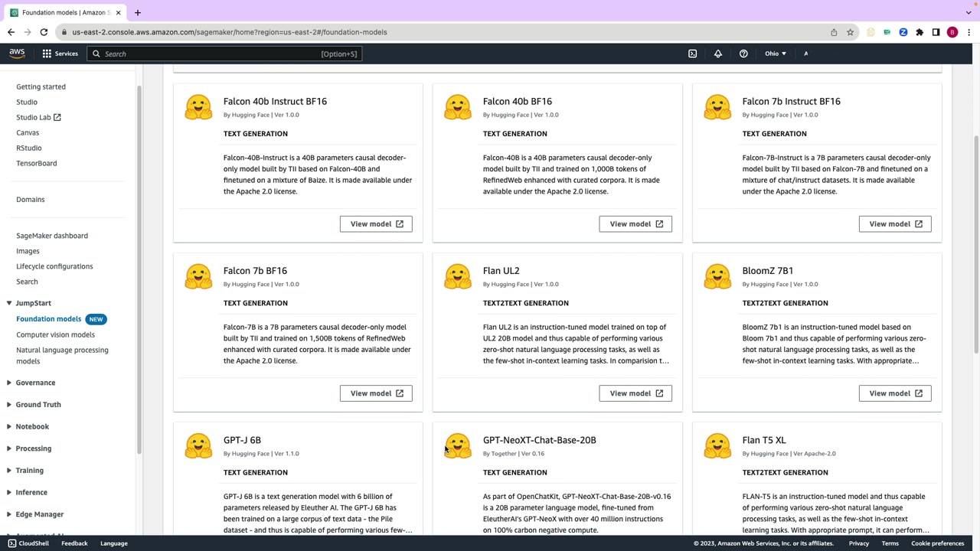
Task: Close the Foundation models browser tab
Action: pyautogui.click(x=118, y=12)
